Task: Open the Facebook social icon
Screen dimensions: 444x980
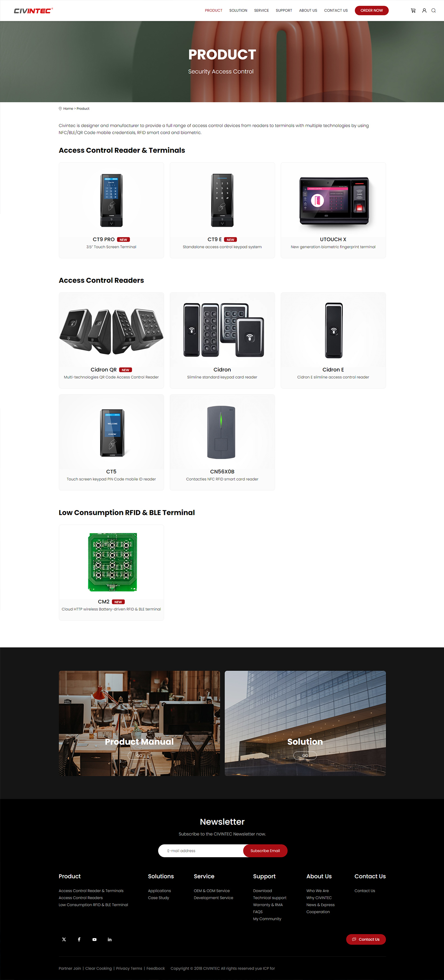Action: tap(79, 939)
